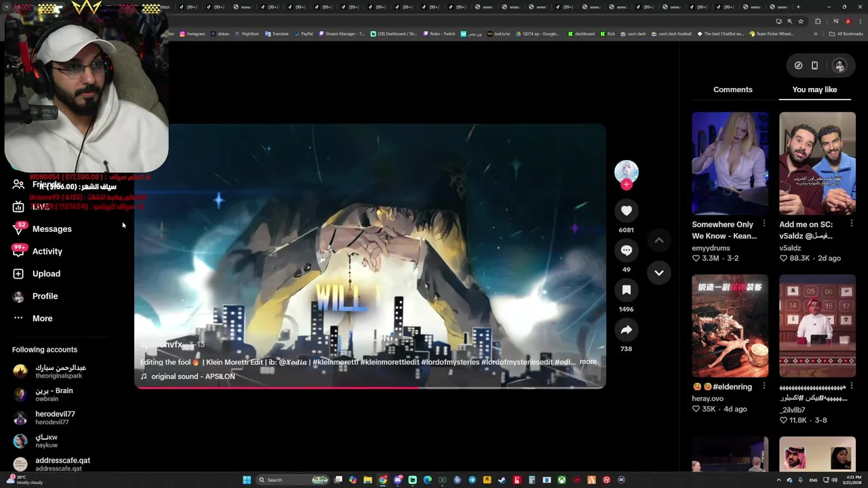868x488 pixels.
Task: Open the volume control in system tray
Action: pyautogui.click(x=834, y=480)
